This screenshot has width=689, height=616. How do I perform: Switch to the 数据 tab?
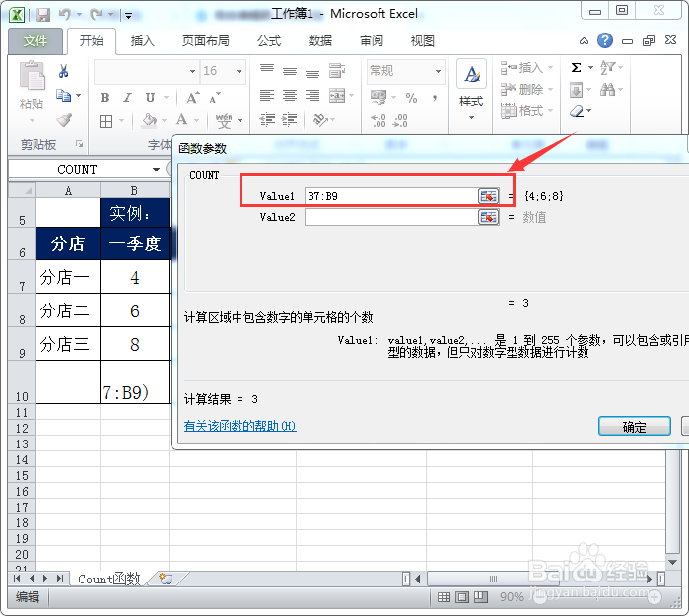coord(320,41)
